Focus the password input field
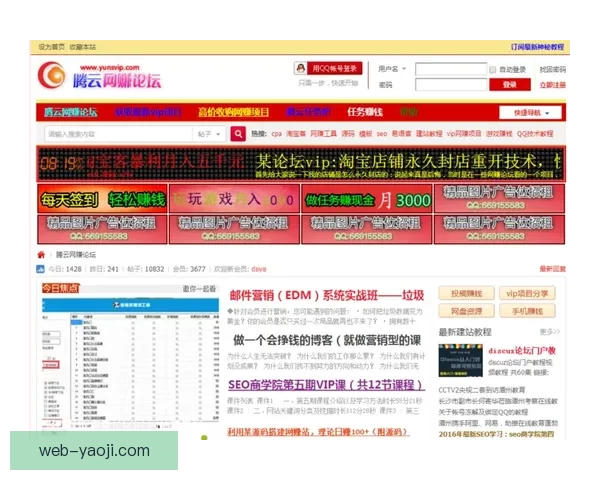This screenshot has width=600, height=480. pos(451,85)
